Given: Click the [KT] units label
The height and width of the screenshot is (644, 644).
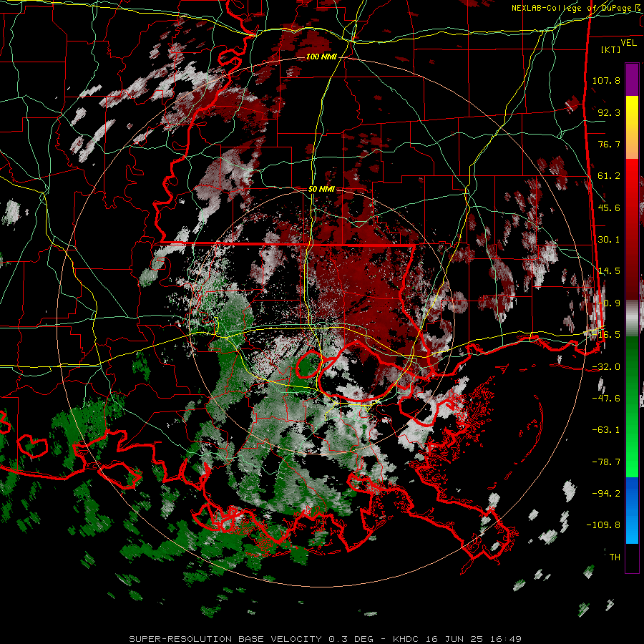Looking at the screenshot, I should pos(611,49).
